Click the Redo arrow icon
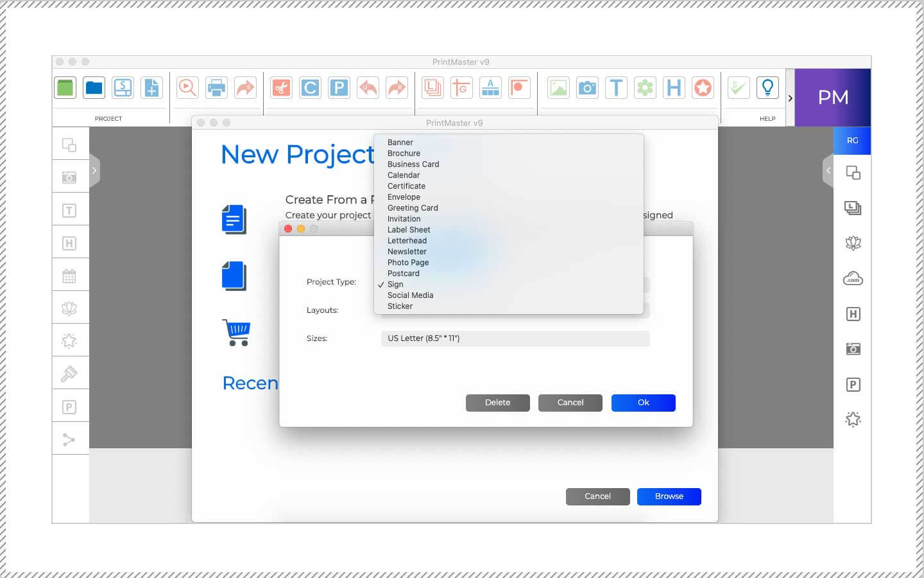This screenshot has width=924, height=578. [x=397, y=87]
